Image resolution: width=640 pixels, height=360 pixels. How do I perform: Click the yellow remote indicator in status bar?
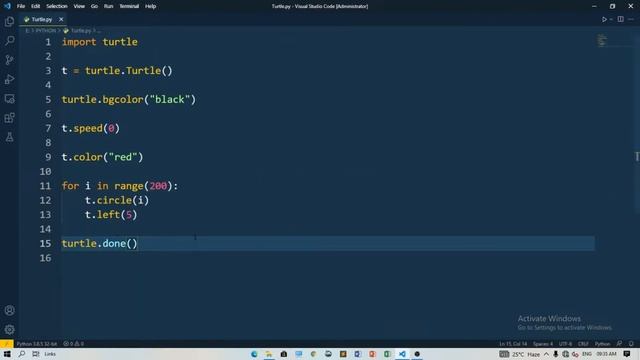tap(7, 344)
